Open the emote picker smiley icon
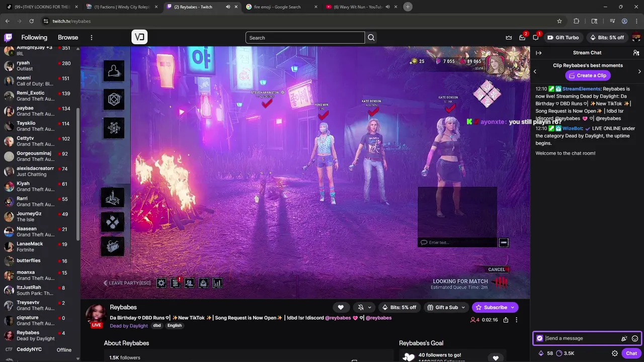Image resolution: width=644 pixels, height=362 pixels. [635, 338]
